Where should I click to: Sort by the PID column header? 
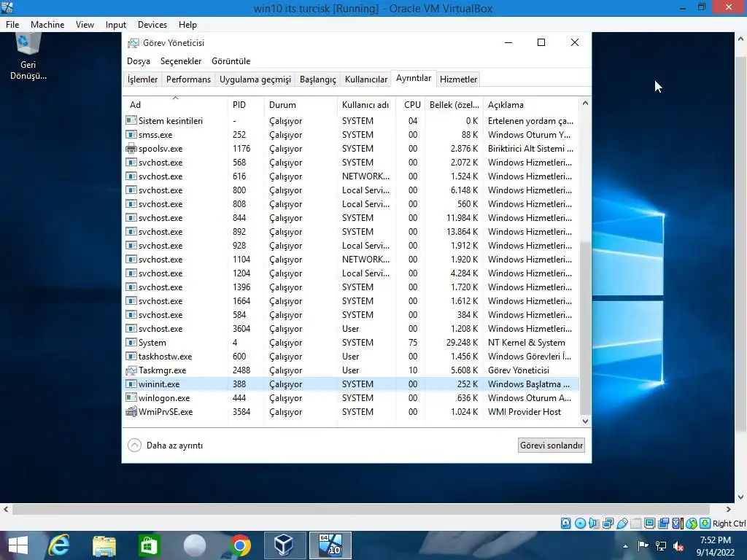(246, 105)
